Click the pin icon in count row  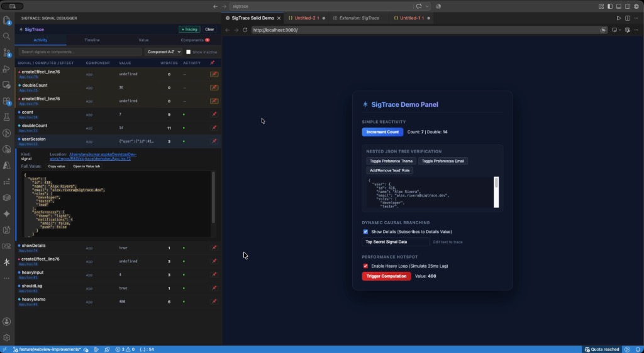[x=214, y=114]
